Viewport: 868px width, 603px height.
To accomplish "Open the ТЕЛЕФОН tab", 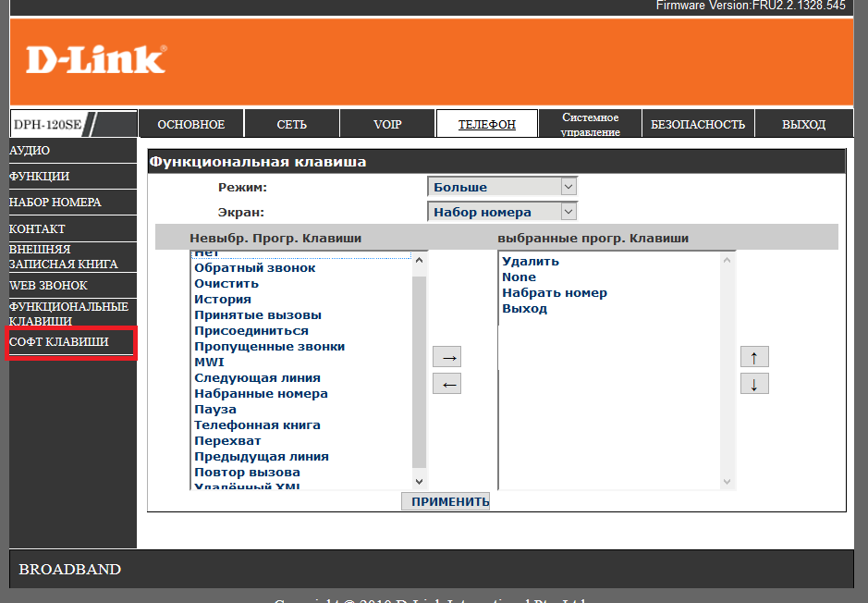I will 486,124.
